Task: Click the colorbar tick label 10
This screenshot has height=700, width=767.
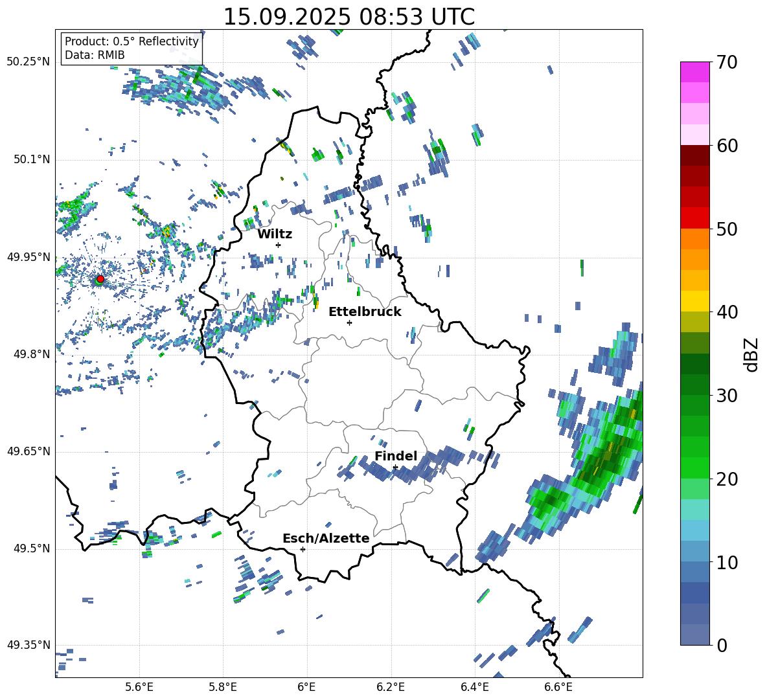Action: (x=727, y=562)
